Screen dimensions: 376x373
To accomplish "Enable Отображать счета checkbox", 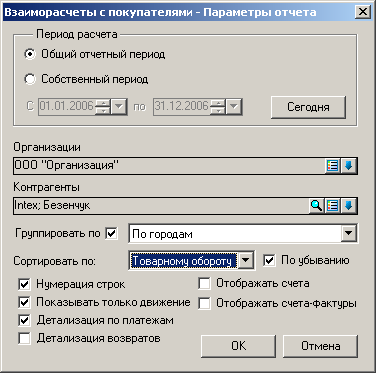I will click(204, 284).
